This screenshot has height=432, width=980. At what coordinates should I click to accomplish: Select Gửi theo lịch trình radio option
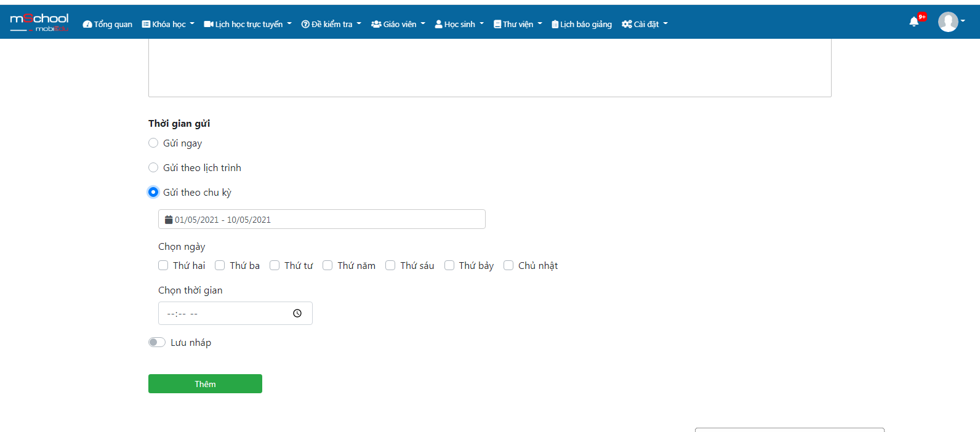pos(153,167)
